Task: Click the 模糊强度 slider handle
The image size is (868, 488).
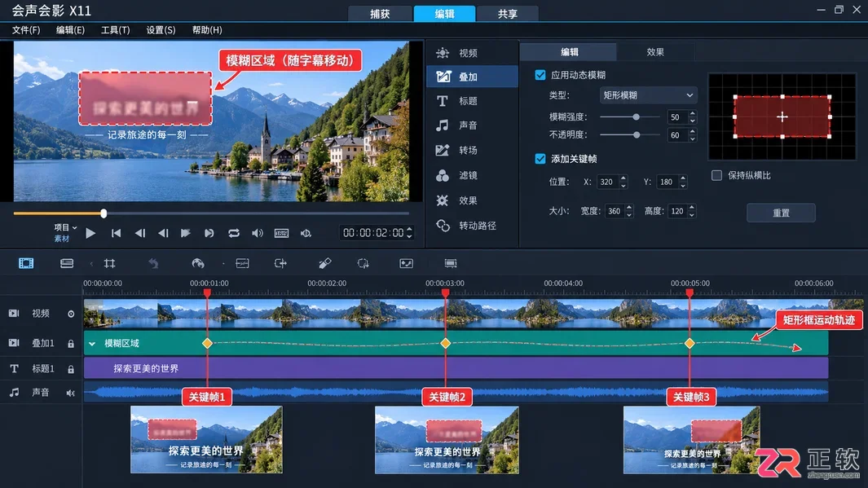Action: [636, 117]
